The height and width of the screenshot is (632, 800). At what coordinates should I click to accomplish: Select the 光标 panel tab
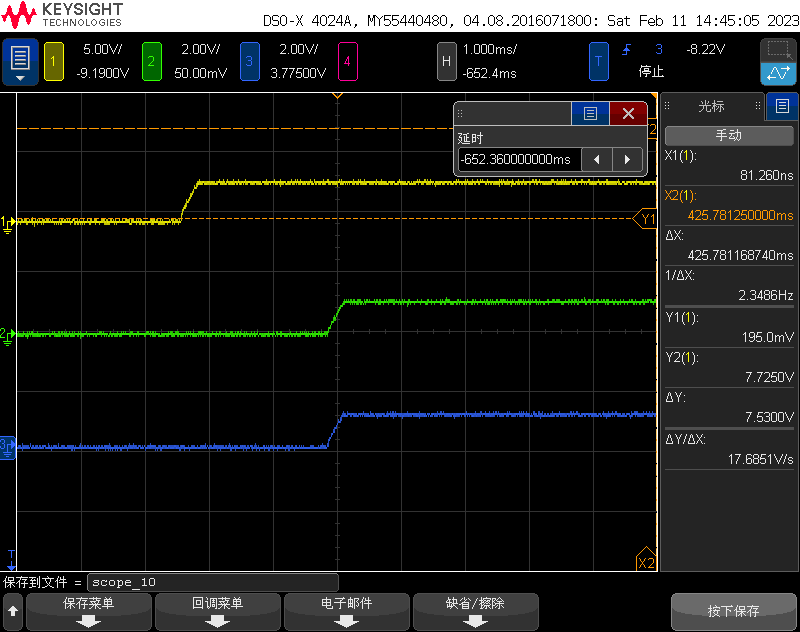pyautogui.click(x=710, y=106)
